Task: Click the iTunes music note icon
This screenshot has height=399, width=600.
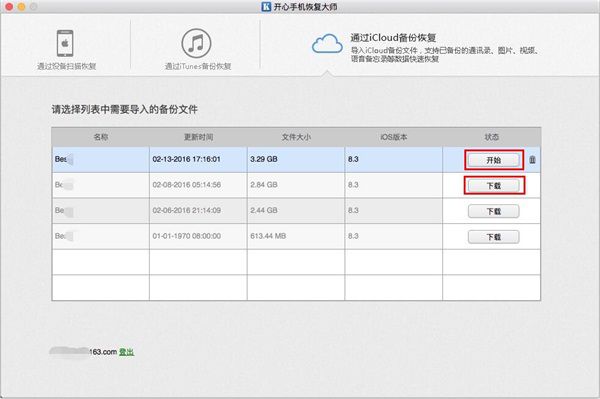Action: [196, 43]
